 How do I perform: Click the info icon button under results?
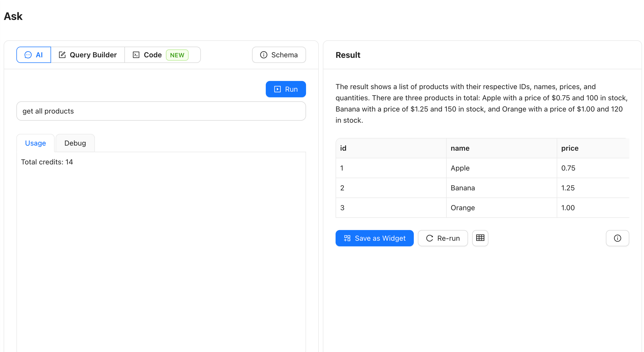click(x=617, y=238)
